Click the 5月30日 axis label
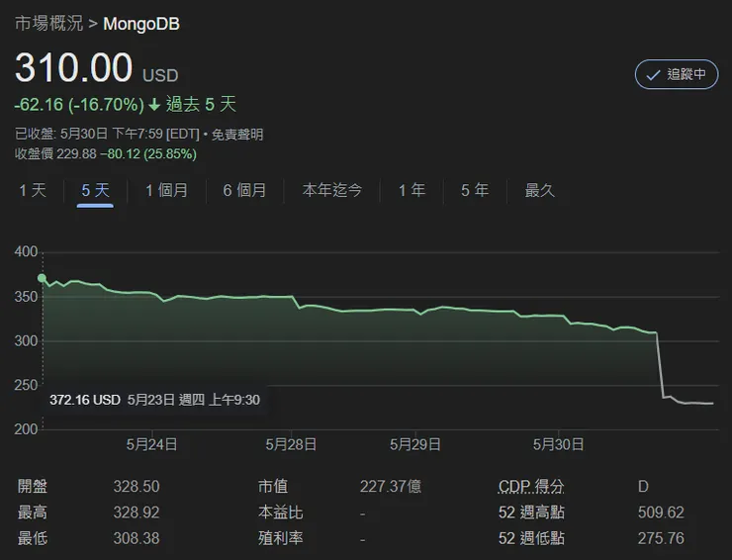This screenshot has width=732, height=560. tap(558, 444)
